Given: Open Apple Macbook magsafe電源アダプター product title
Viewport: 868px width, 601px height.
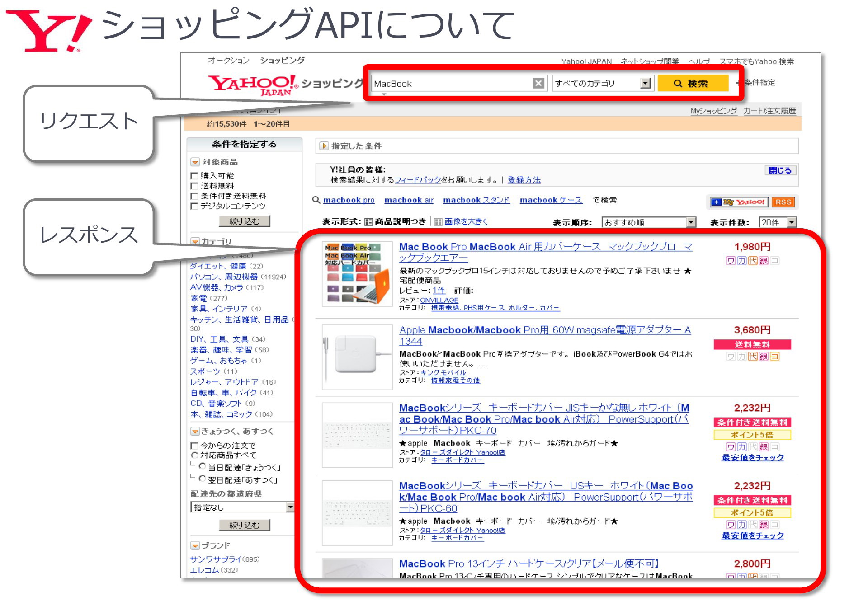Looking at the screenshot, I should click(x=545, y=336).
